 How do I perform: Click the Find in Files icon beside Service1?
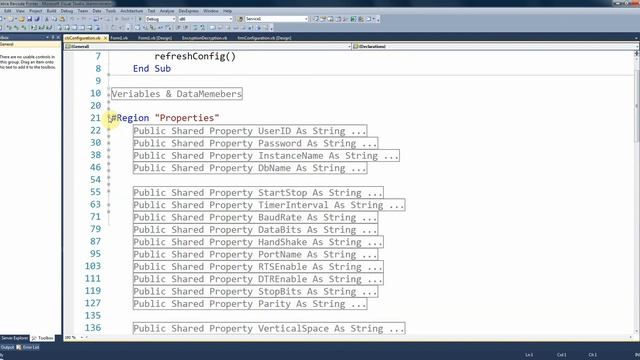tap(240, 19)
